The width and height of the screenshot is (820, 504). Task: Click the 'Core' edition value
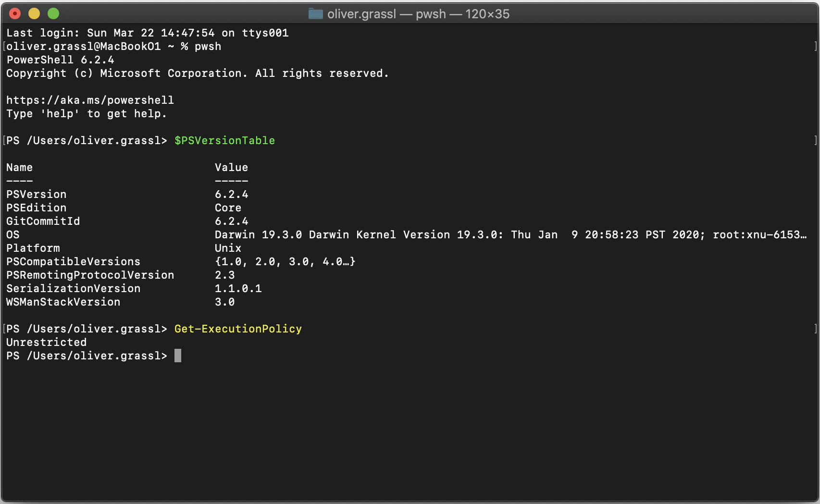coord(228,208)
